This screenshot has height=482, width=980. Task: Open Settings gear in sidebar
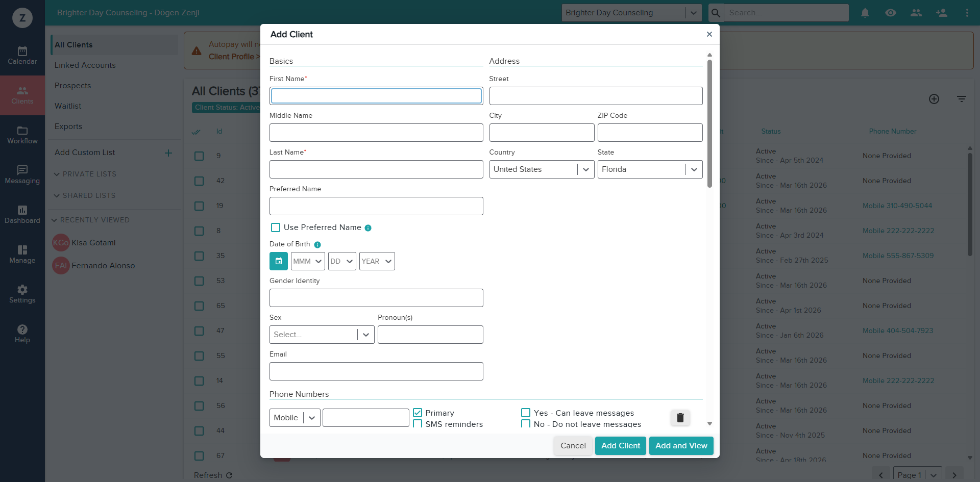[22, 294]
